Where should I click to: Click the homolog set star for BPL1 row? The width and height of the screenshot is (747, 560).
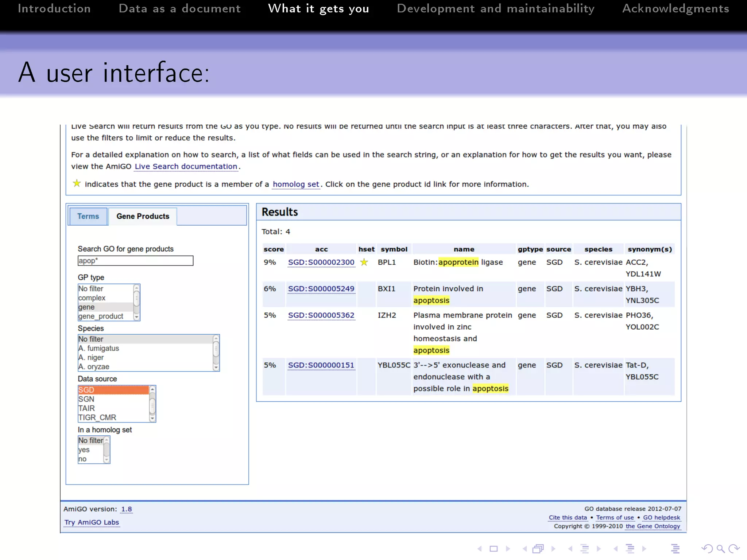(x=364, y=262)
